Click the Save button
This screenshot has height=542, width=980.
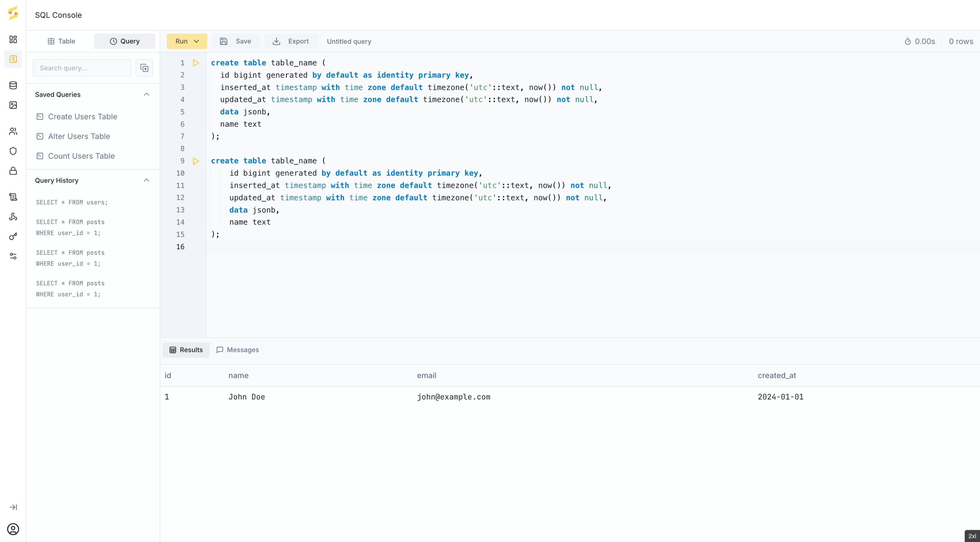(236, 41)
